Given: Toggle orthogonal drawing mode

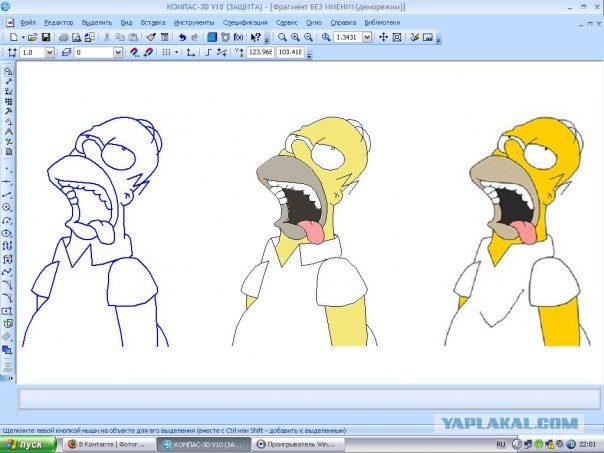Looking at the screenshot, I should point(208,52).
